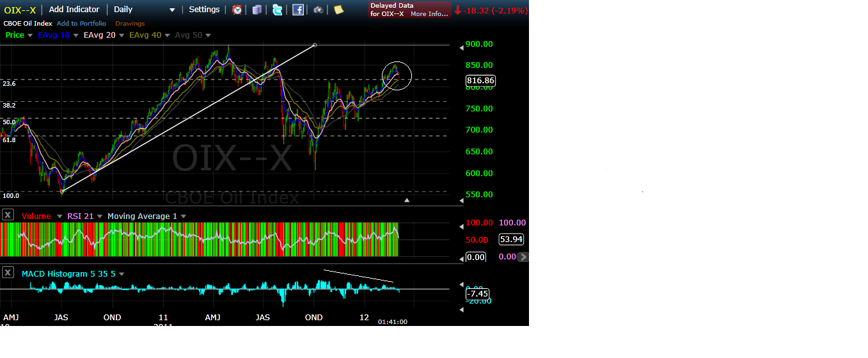Click the 50.0 Fibonacci level label

[9, 122]
